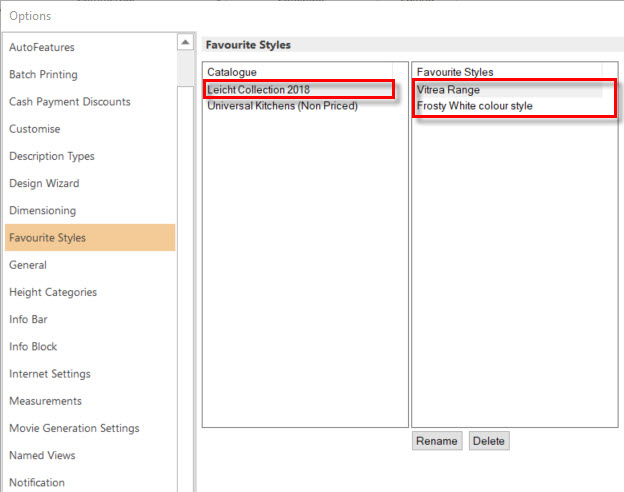Image resolution: width=624 pixels, height=492 pixels.
Task: Select Universal Kitchens (Non Priced) catalogue
Action: 300,106
